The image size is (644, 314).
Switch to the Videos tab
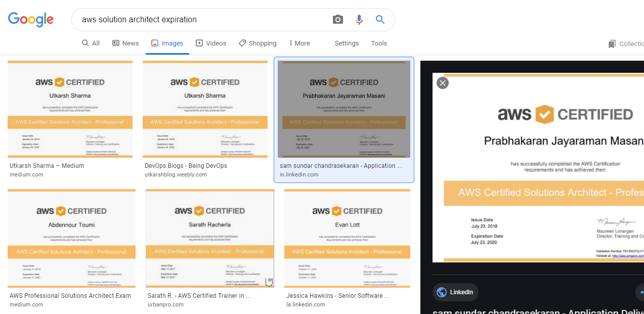(x=211, y=43)
